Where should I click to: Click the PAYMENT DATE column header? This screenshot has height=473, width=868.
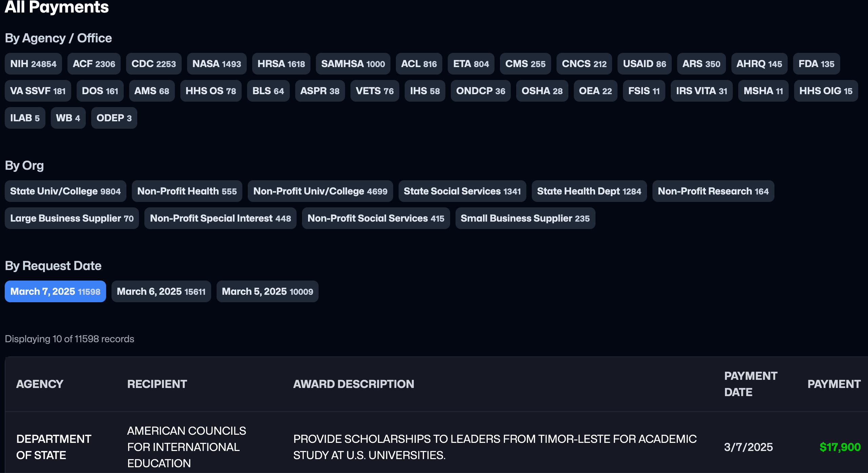click(x=751, y=384)
